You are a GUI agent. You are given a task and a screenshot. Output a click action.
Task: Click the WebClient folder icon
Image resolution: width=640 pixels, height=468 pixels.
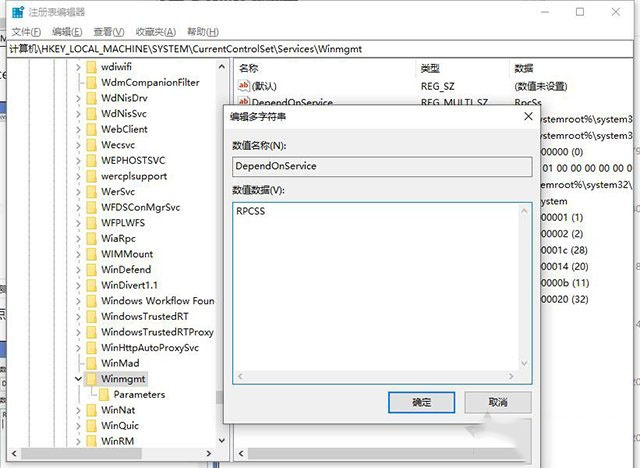(91, 129)
